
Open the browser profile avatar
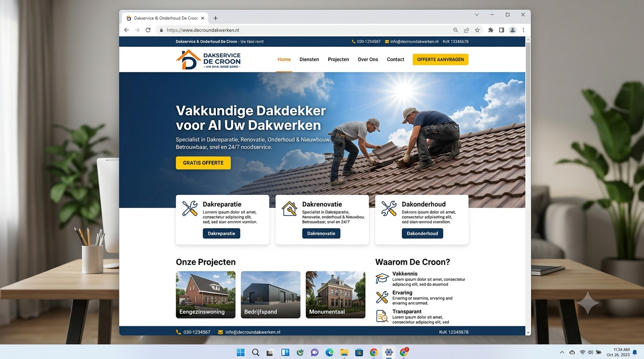(x=512, y=30)
